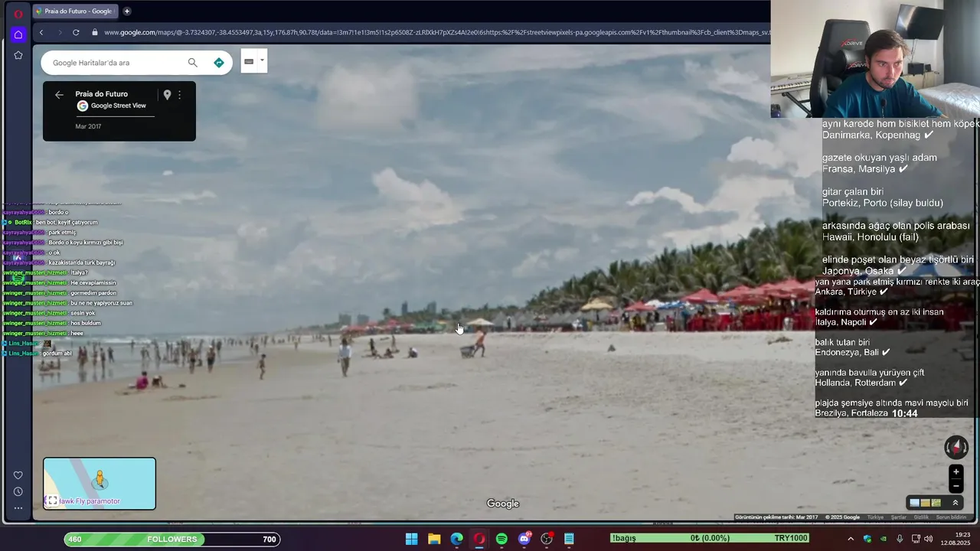Screen dimensions: 980x551
Task: View site security padlock info
Action: [x=95, y=32]
